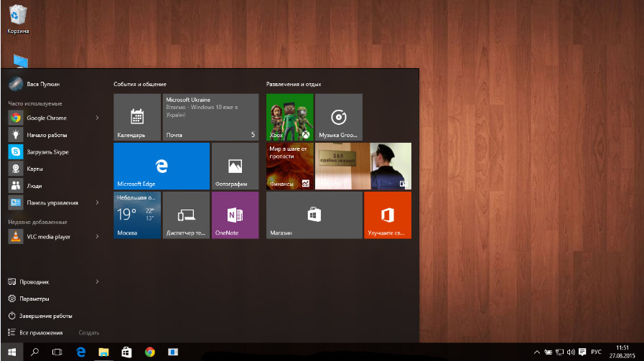Open the Mail tile (Почта)
Viewport: 644px width, 361px height.
coord(210,117)
